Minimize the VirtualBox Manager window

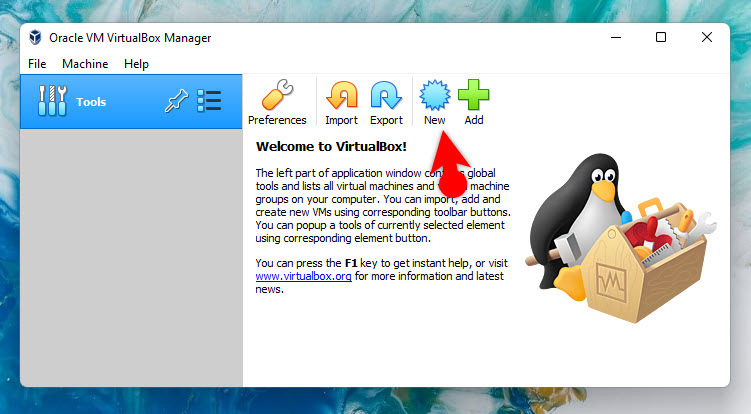tap(616, 37)
